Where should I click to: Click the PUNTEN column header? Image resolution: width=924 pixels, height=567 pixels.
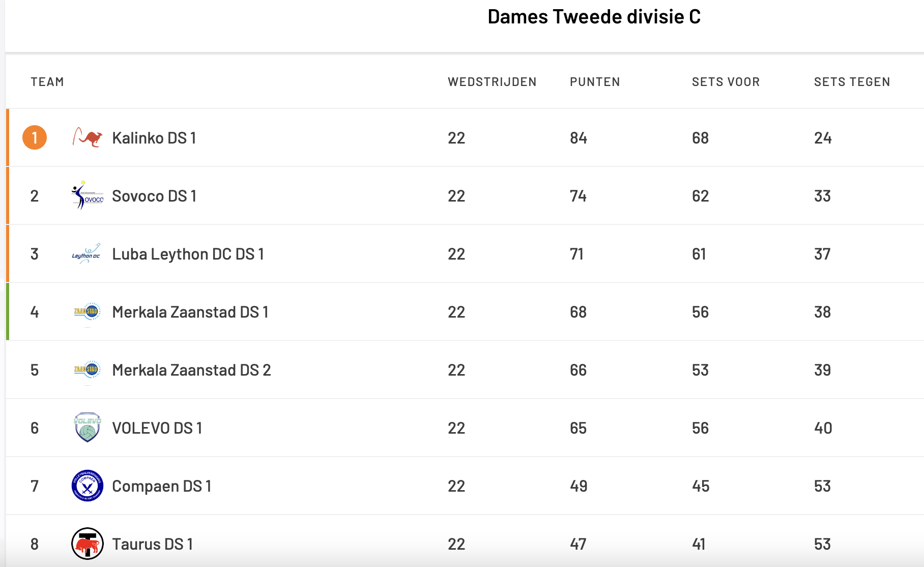coord(595,82)
